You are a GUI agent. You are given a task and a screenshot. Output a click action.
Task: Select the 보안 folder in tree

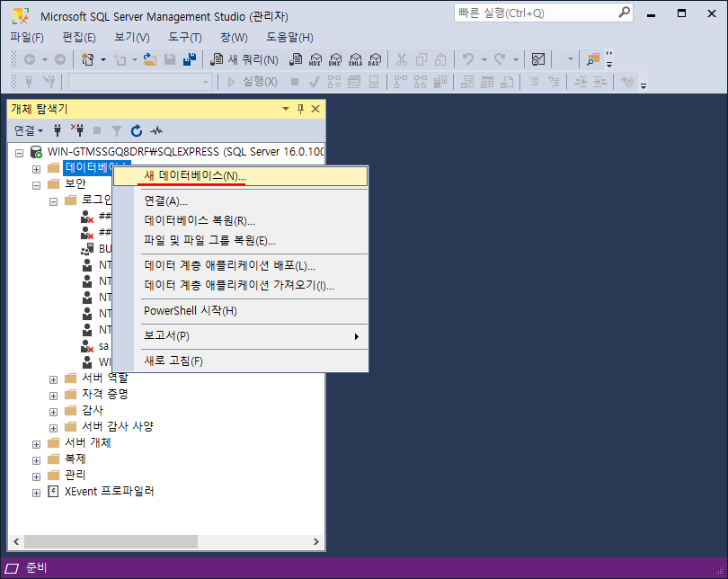[75, 184]
